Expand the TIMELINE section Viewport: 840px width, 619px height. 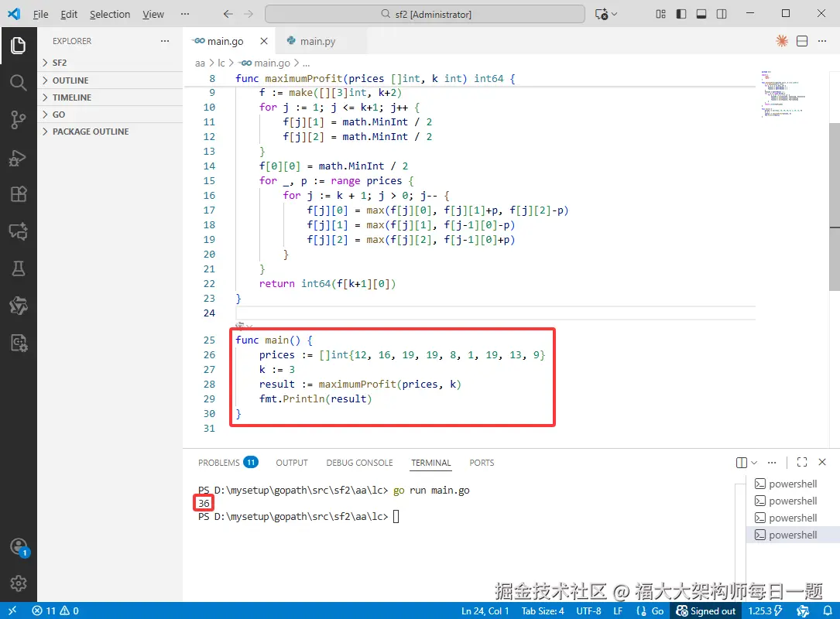(x=110, y=97)
